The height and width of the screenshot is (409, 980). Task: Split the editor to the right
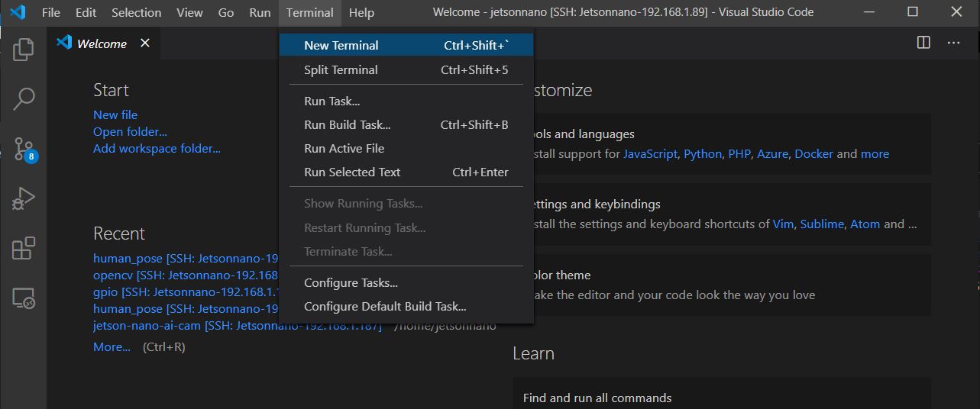(923, 43)
